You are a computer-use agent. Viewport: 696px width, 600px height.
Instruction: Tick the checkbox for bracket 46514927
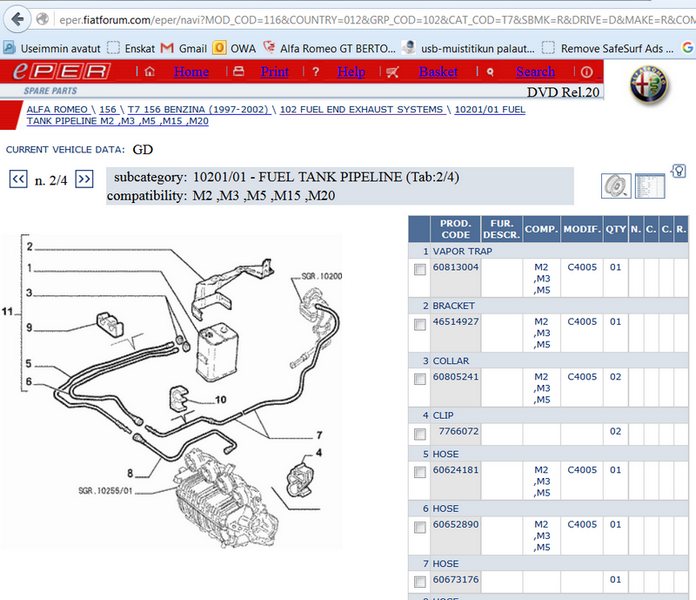420,323
